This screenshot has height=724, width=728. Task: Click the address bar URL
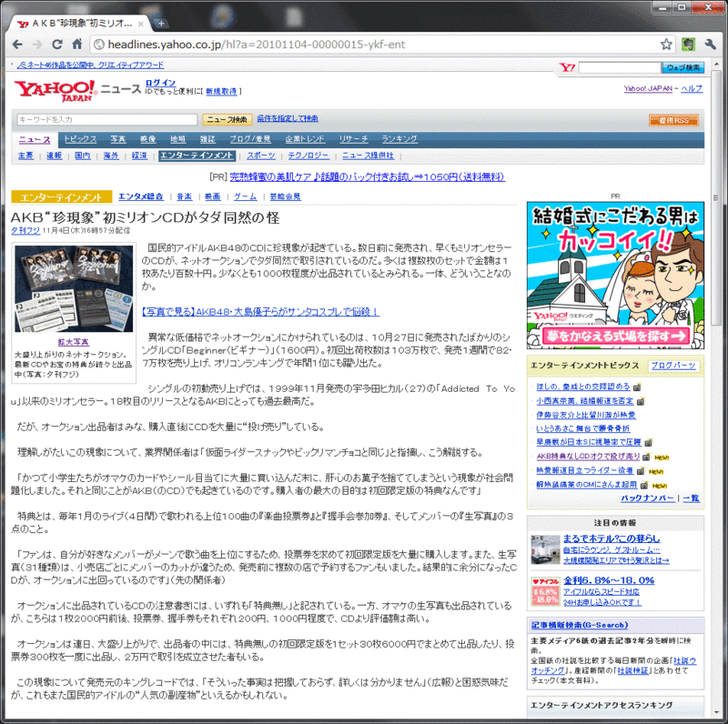[x=257, y=44]
